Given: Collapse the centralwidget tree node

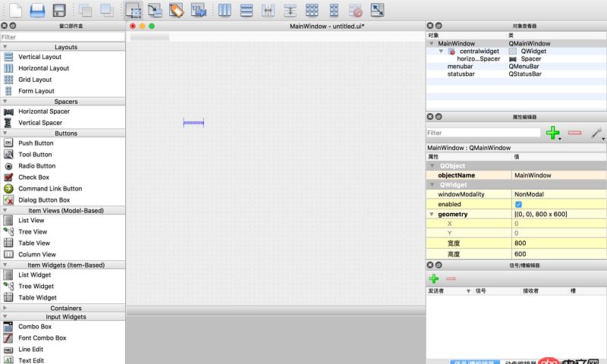Looking at the screenshot, I should tap(441, 51).
